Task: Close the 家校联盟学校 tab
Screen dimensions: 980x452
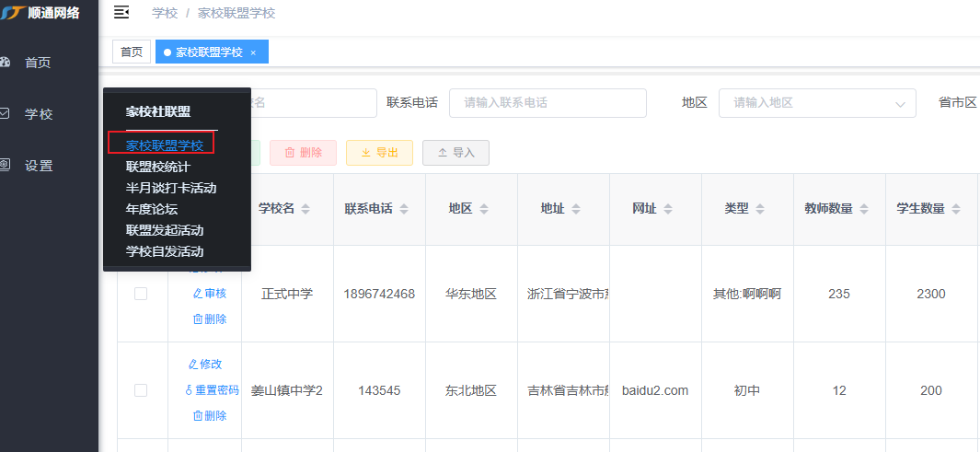Action: [x=253, y=52]
